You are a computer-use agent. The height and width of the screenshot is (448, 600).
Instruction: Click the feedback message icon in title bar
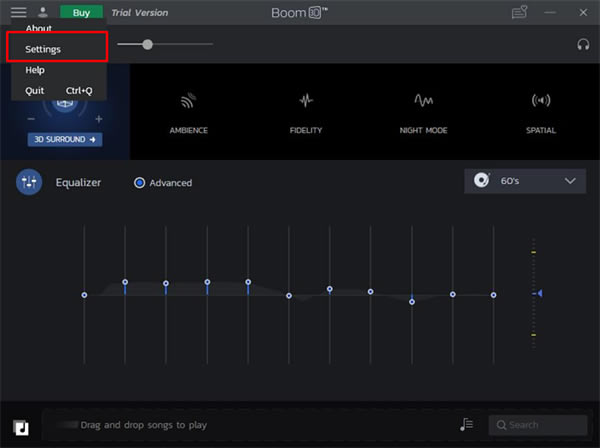tap(519, 13)
